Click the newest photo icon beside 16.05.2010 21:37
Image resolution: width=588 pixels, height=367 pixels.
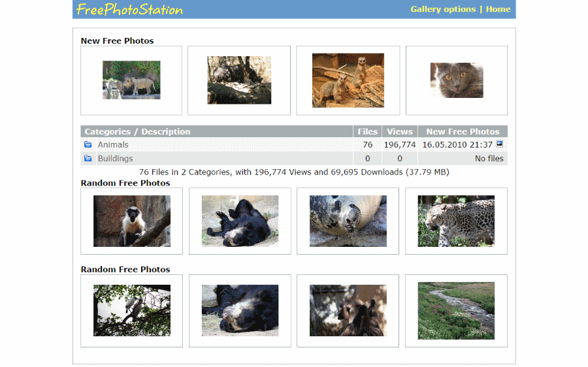pos(500,144)
